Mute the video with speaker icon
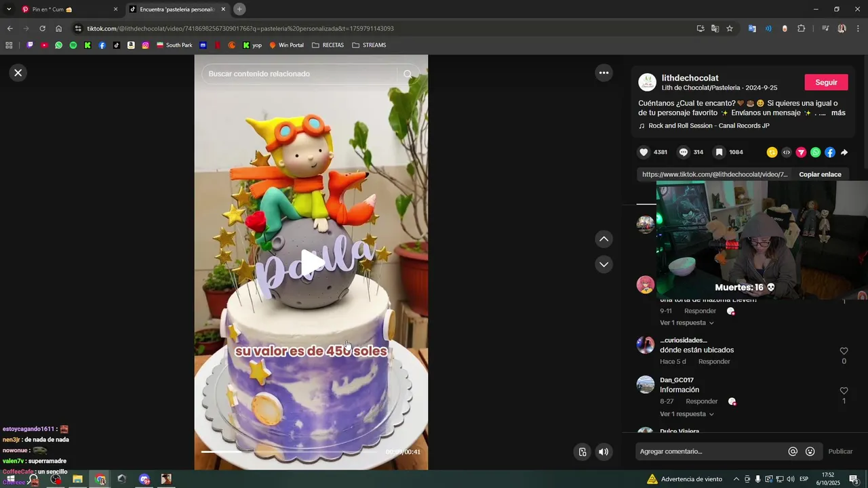 click(604, 452)
